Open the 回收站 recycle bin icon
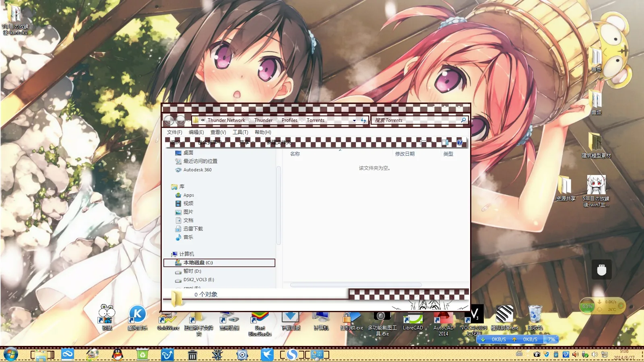This screenshot has width=644, height=362. [535, 318]
